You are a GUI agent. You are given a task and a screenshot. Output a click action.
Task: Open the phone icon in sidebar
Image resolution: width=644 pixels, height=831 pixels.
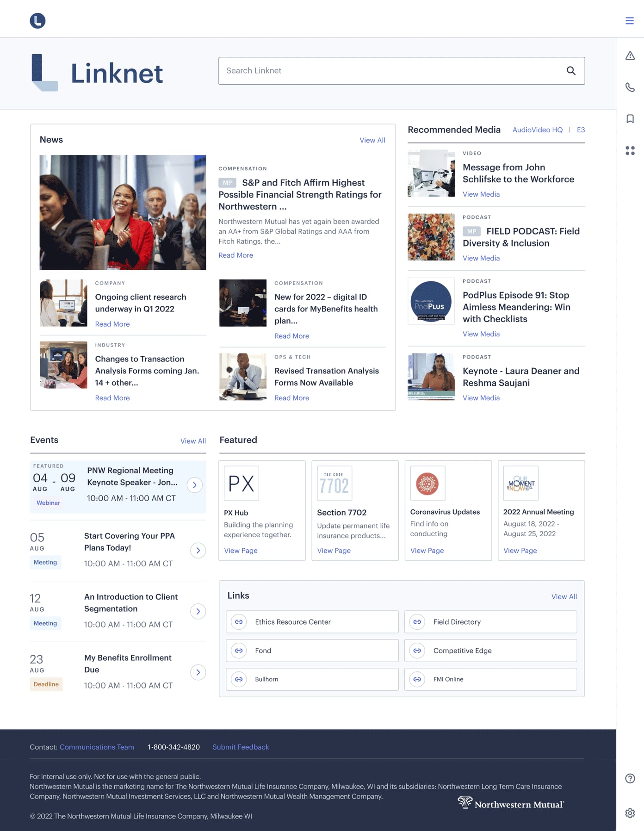(x=630, y=87)
